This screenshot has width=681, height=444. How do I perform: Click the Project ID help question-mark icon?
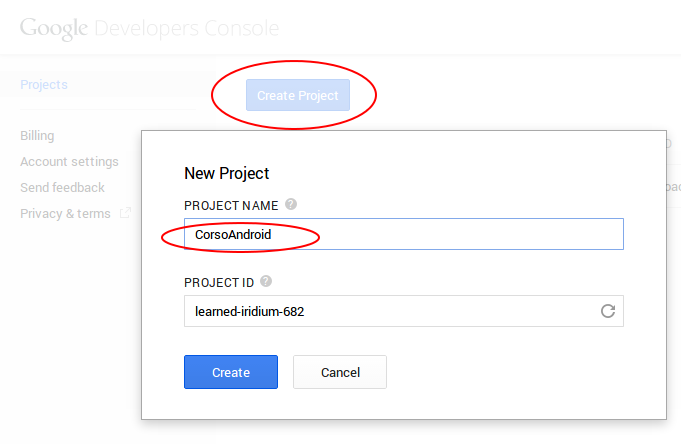(x=266, y=281)
